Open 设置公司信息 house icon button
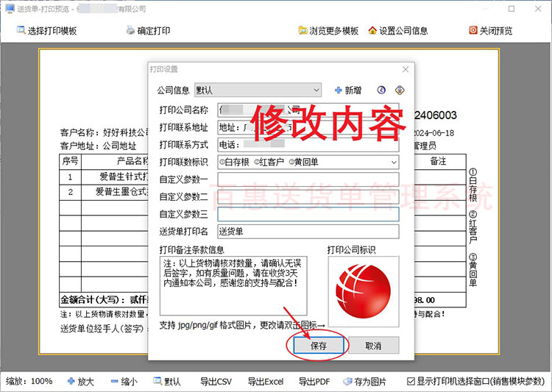Viewport: 552px width, 392px height. (397, 31)
